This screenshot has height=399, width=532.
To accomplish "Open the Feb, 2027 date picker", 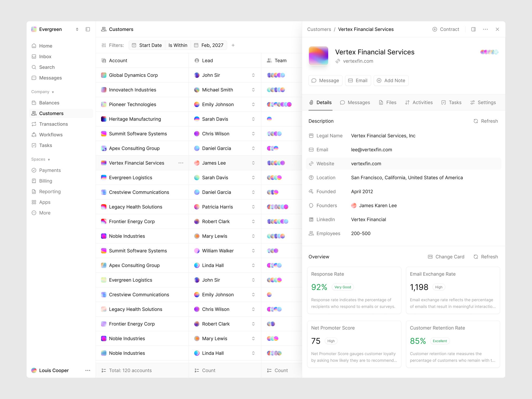I will [209, 45].
